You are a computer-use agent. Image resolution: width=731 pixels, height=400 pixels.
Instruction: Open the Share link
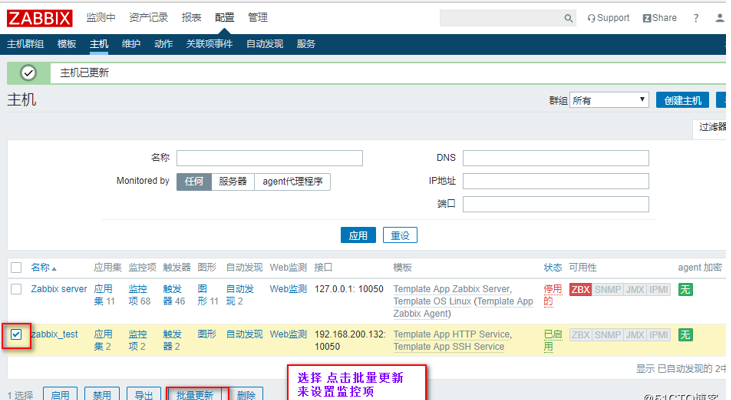[x=660, y=18]
